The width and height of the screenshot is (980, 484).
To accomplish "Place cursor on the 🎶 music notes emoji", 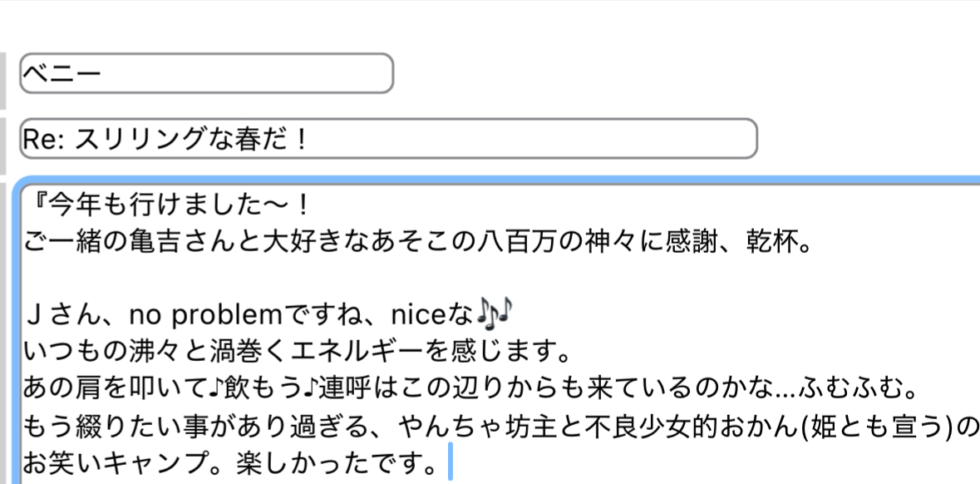I will (494, 311).
